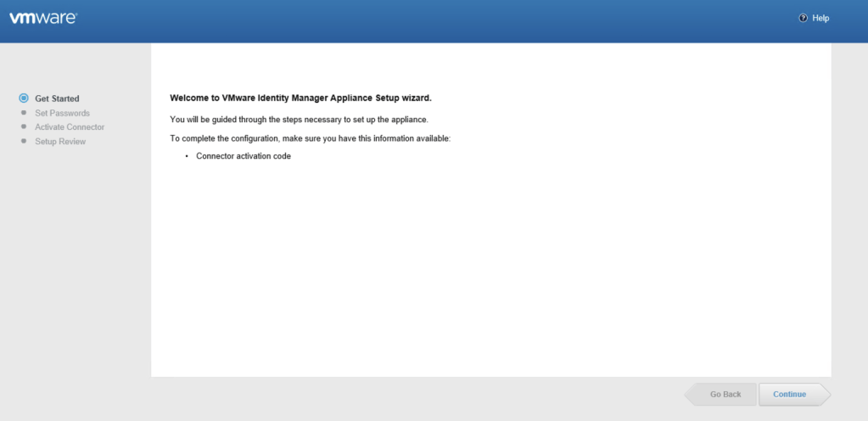Screen dimensions: 868x421
Task: Navigate to the Setup Review step
Action: pyautogui.click(x=60, y=142)
